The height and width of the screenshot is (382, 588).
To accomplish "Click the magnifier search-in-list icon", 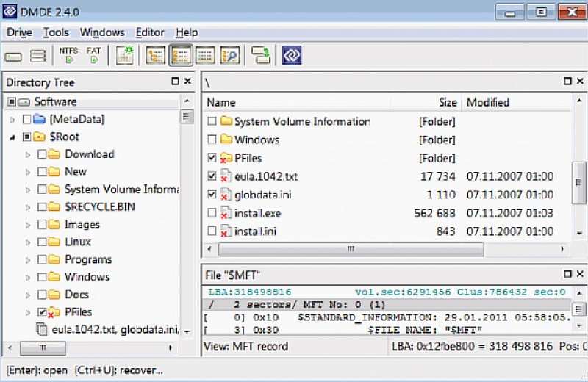I will 230,56.
